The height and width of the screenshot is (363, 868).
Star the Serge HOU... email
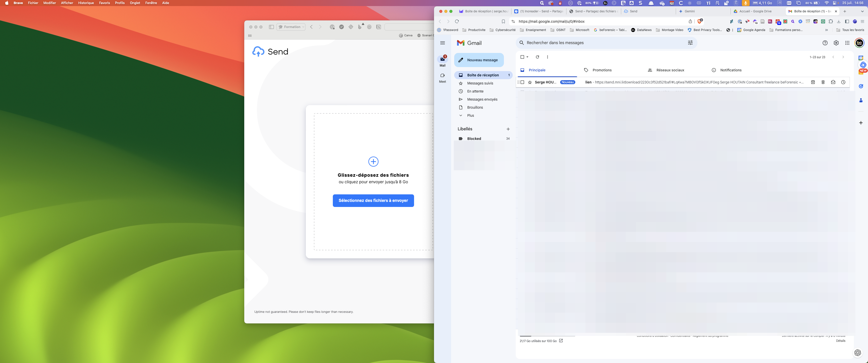(x=530, y=82)
